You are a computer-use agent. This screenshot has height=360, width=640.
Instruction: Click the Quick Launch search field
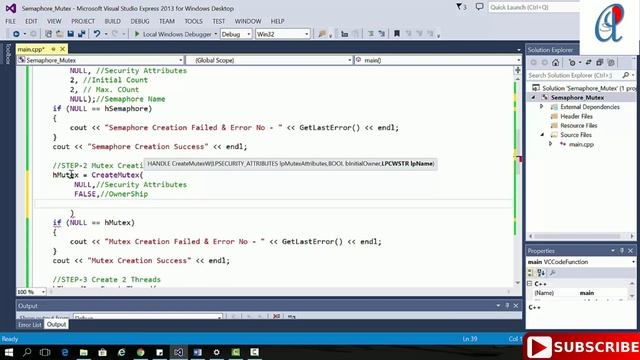point(534,7)
